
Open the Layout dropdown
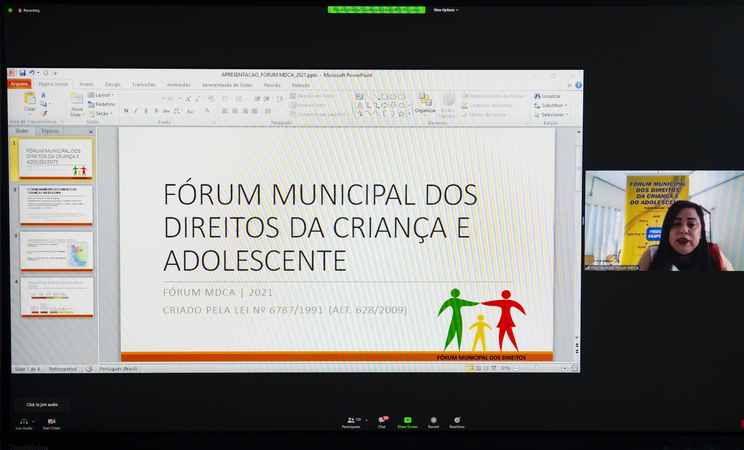pyautogui.click(x=101, y=95)
